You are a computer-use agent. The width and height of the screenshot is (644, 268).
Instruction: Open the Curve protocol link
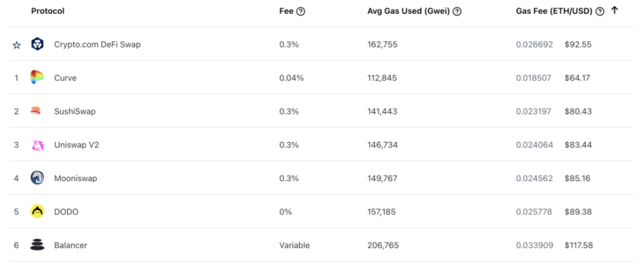(x=65, y=78)
